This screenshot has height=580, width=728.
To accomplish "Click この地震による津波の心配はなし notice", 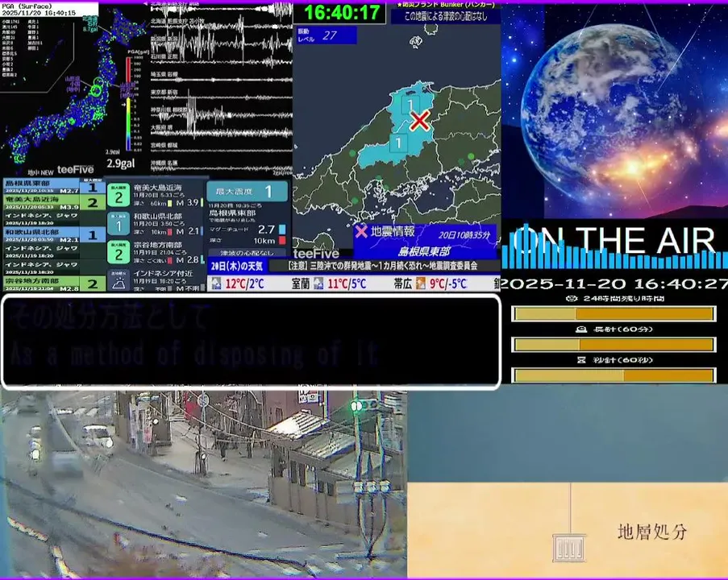I will tap(446, 16).
